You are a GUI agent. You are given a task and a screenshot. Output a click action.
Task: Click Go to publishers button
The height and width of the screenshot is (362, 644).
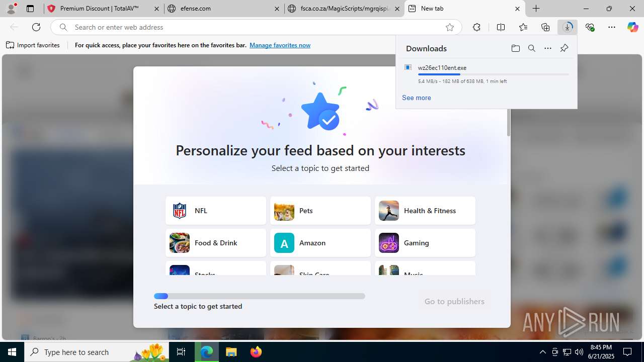pos(454,301)
